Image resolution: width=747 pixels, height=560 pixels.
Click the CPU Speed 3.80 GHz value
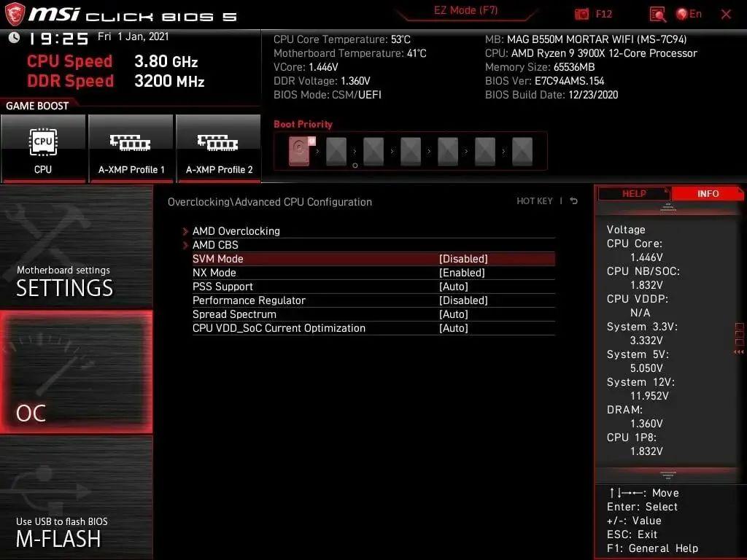(x=166, y=61)
